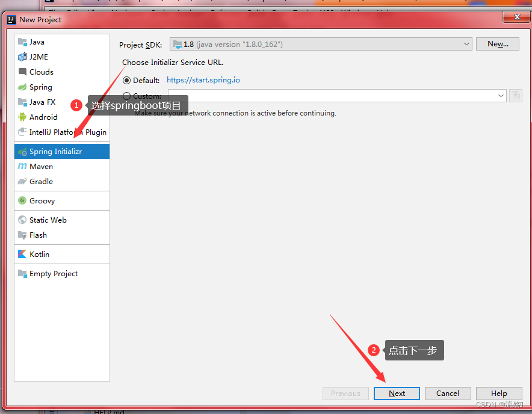Click the Spring Initializr icon
This screenshot has width=532, height=414.
click(x=22, y=152)
